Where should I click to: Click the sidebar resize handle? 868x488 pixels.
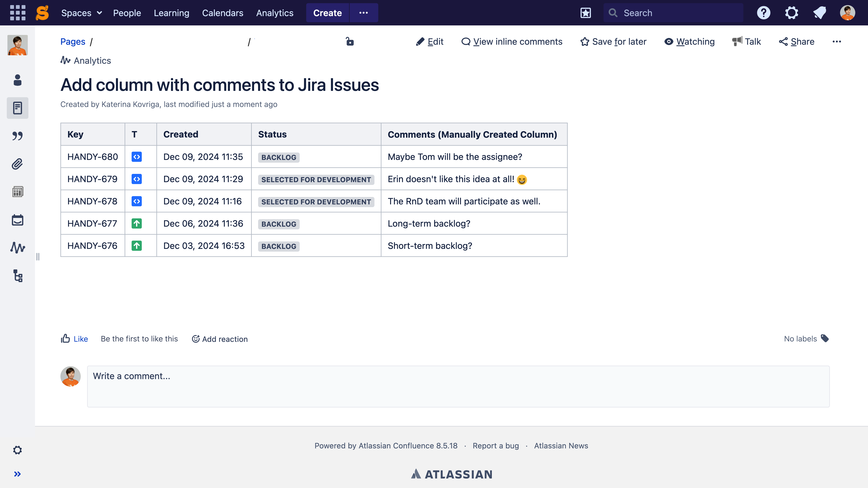37,257
